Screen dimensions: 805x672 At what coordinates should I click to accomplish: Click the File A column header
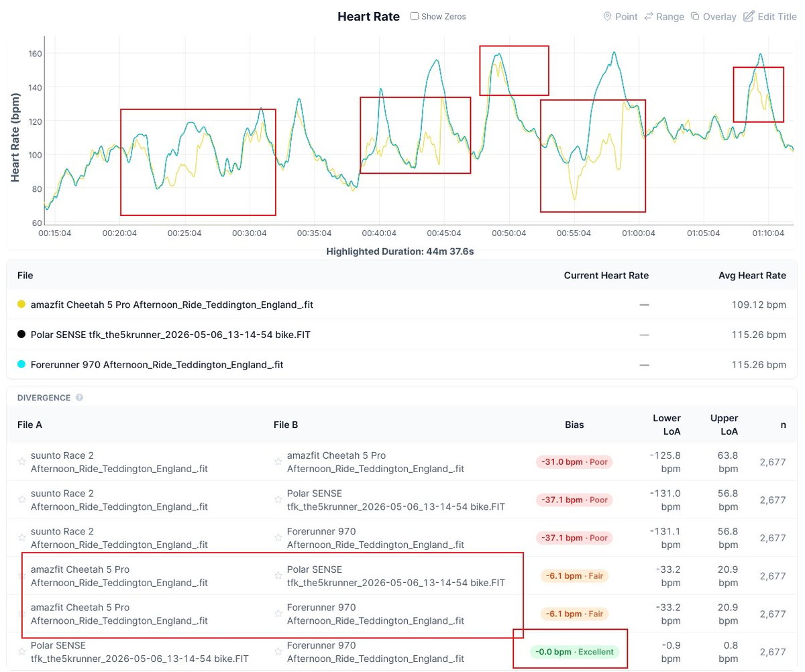[x=30, y=425]
